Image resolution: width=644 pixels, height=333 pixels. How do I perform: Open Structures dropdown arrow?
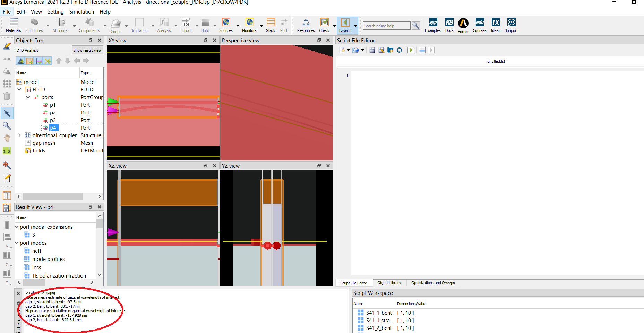pyautogui.click(x=48, y=26)
